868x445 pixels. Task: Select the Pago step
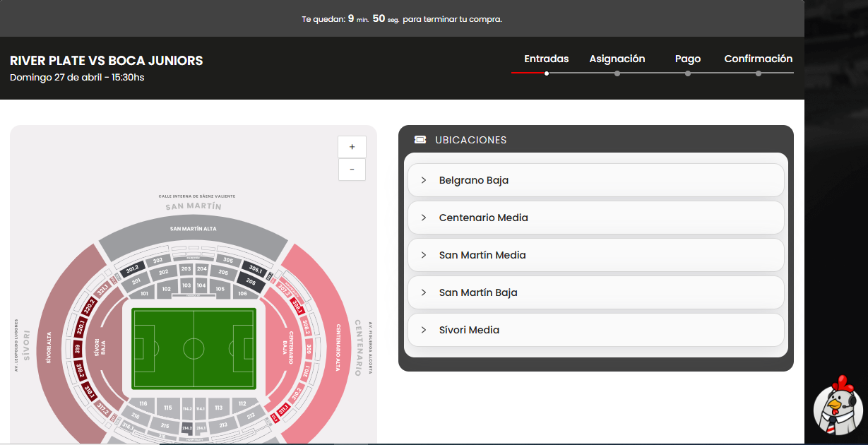tap(688, 59)
